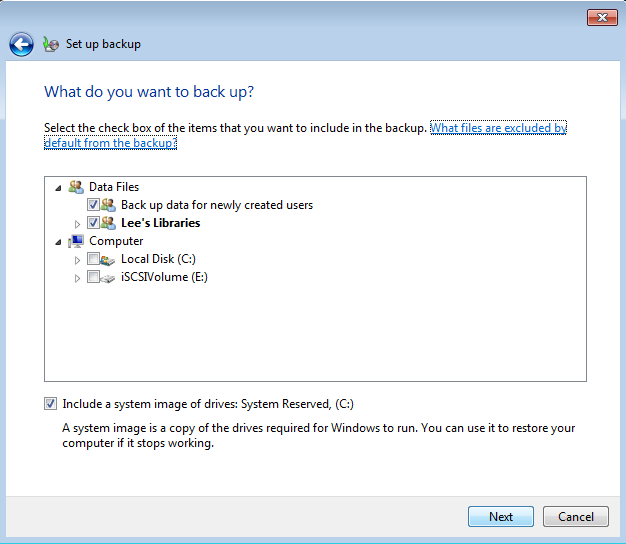The image size is (626, 544).
Task: Click the Cancel button
Action: click(576, 516)
